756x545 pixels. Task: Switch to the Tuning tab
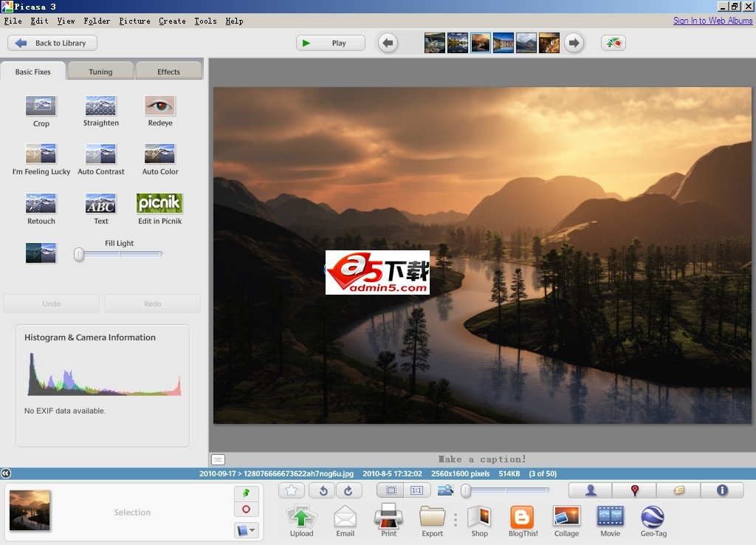click(x=100, y=72)
